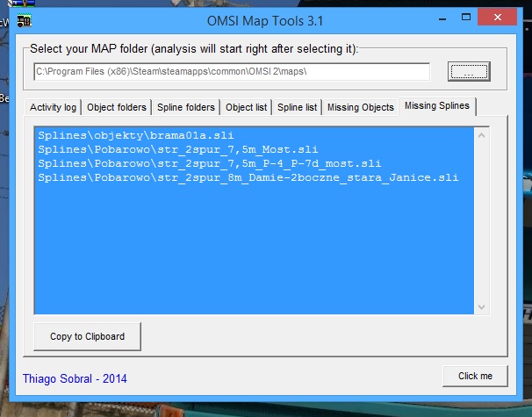The image size is (532, 417).
Task: Click the list scrollbar down arrow
Action: (x=482, y=306)
